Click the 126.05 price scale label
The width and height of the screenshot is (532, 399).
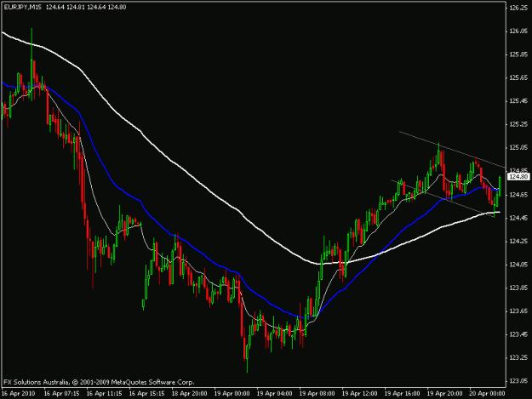518,31
